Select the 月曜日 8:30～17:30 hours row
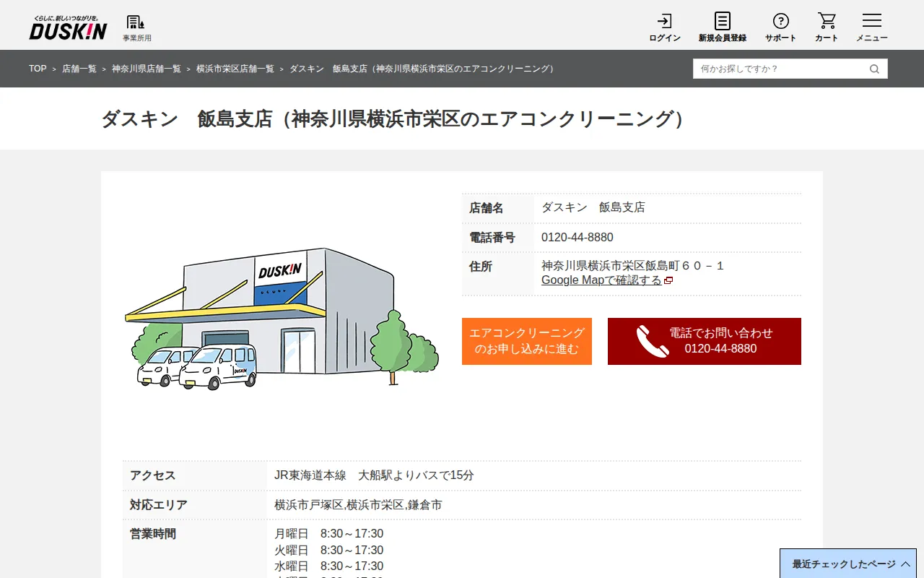The width and height of the screenshot is (924, 578). [329, 534]
